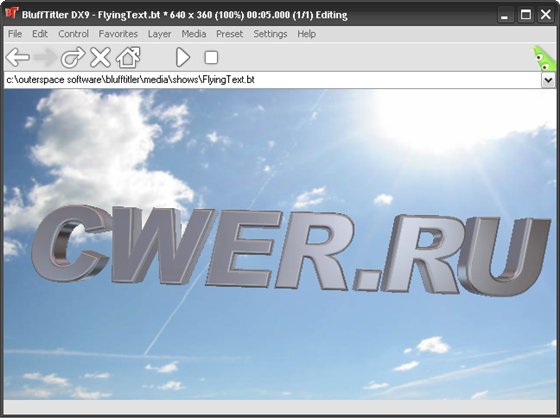
Task: Open the Edit menu
Action: click(x=40, y=34)
